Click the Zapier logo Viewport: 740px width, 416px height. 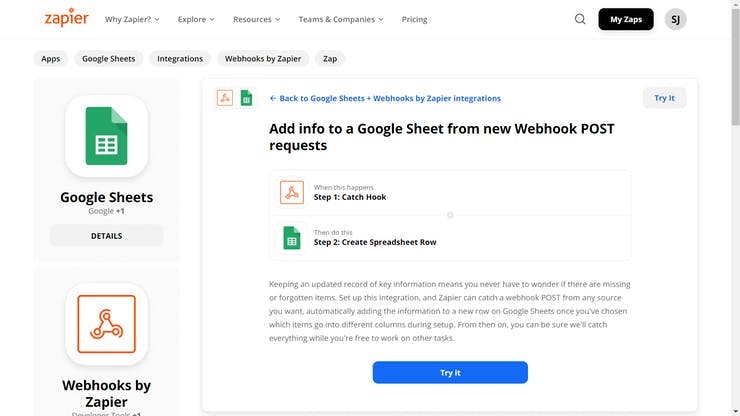[66, 18]
